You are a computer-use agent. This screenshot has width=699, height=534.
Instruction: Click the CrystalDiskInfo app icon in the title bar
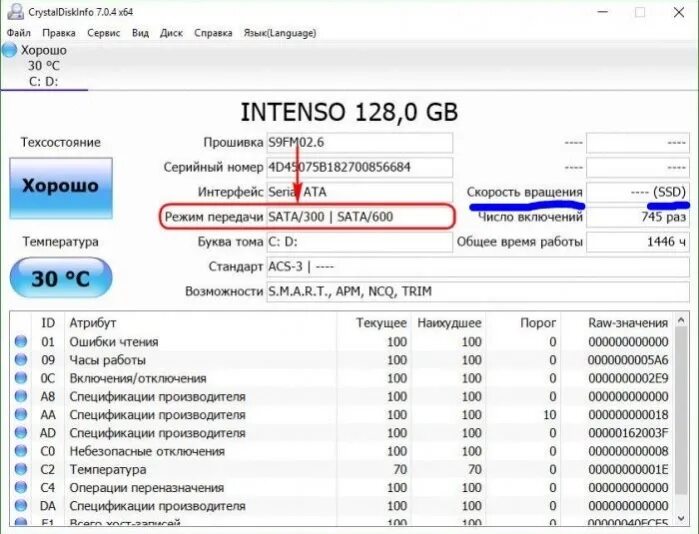[x=15, y=11]
